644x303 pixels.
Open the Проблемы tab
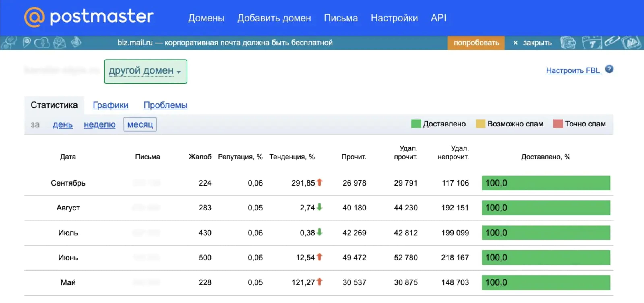(x=165, y=105)
